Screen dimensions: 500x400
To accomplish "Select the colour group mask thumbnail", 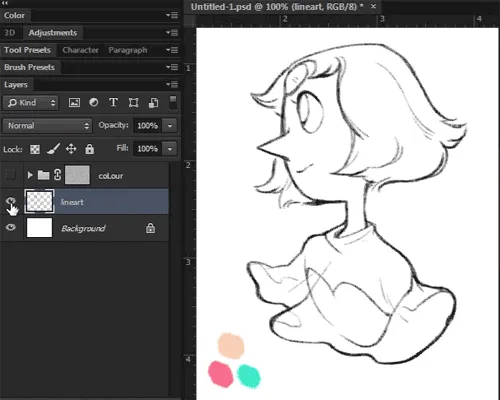I will [77, 175].
